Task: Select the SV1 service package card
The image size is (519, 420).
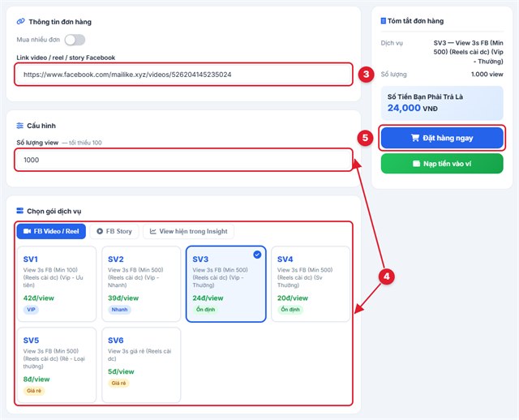Action: [57, 284]
